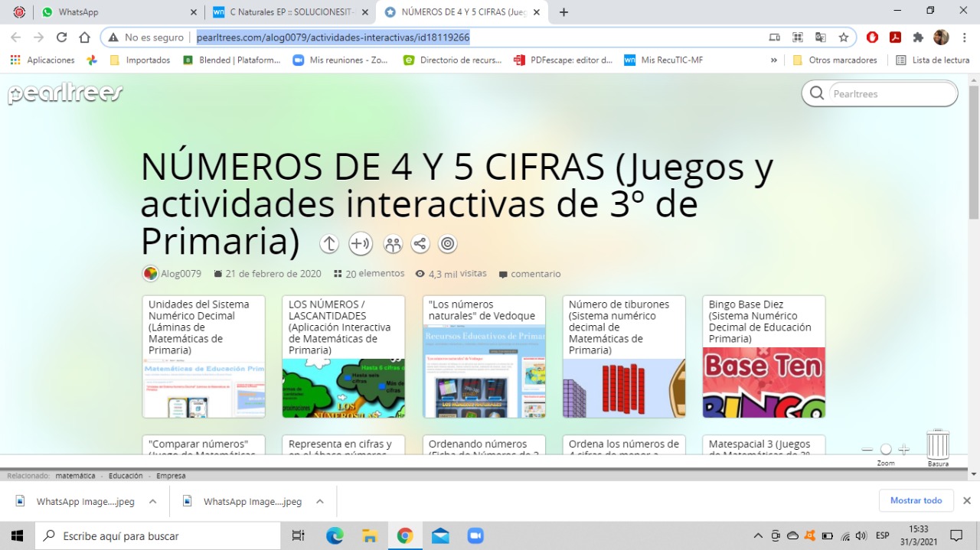Click the share icon beside the collection title
The image size is (980, 550).
pyautogui.click(x=420, y=244)
